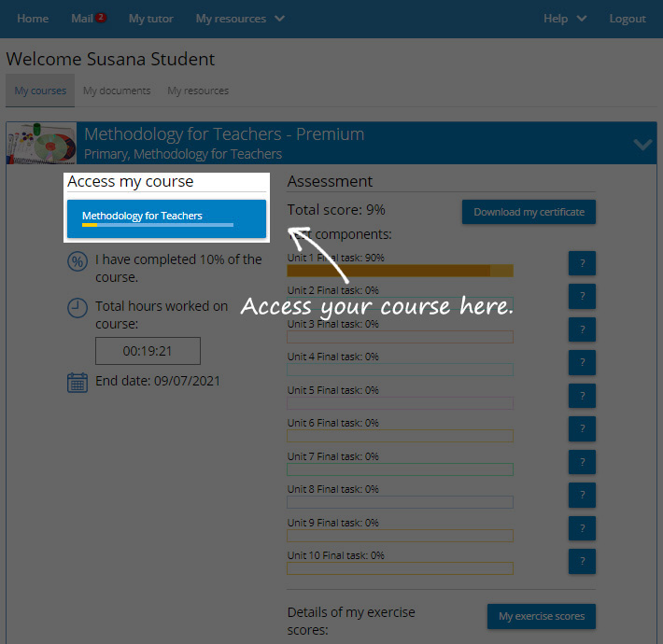Click the help icon beside Unit 1 Final task
663x644 pixels.
click(x=582, y=263)
